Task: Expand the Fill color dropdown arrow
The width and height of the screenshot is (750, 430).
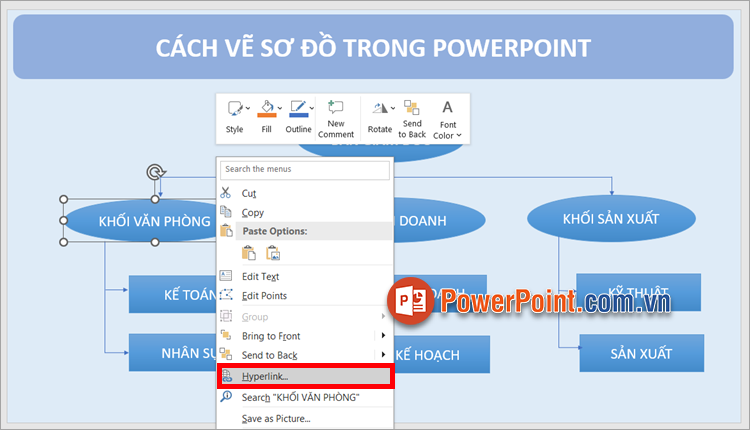Action: click(x=280, y=109)
